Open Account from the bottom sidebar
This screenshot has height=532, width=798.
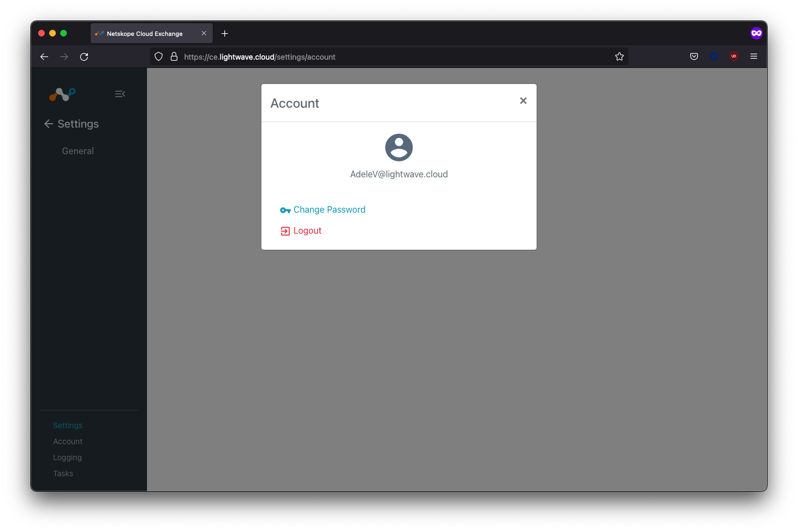68,441
